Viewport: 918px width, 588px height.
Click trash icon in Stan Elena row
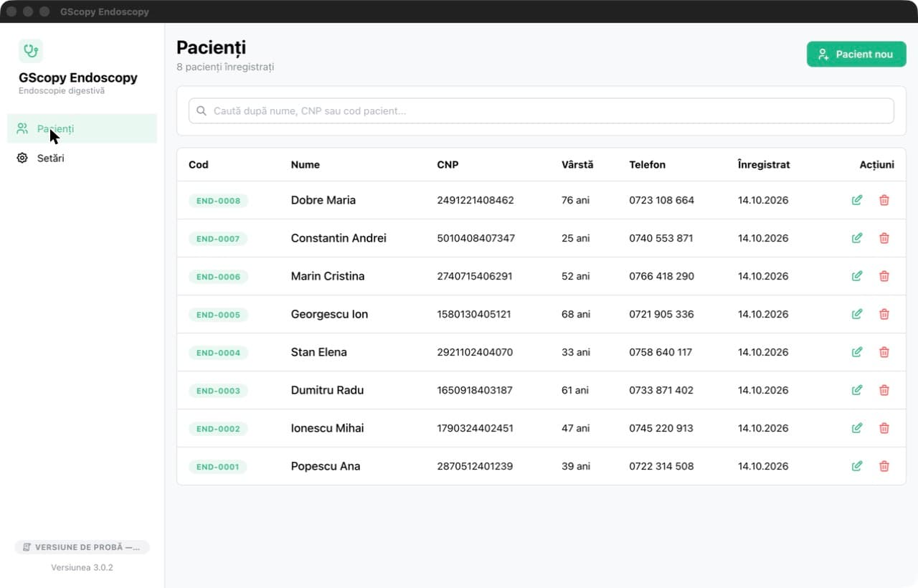(884, 352)
